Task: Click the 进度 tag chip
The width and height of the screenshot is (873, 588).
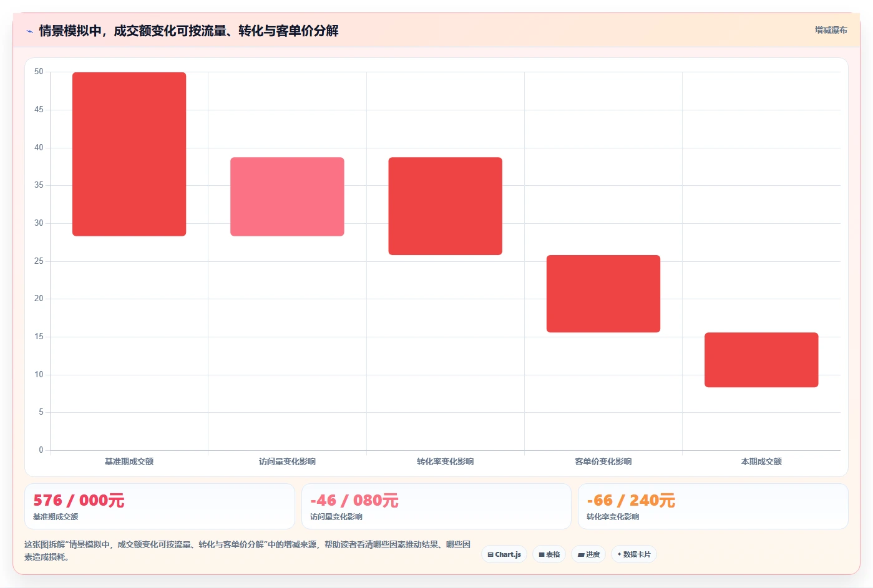Action: (x=588, y=554)
